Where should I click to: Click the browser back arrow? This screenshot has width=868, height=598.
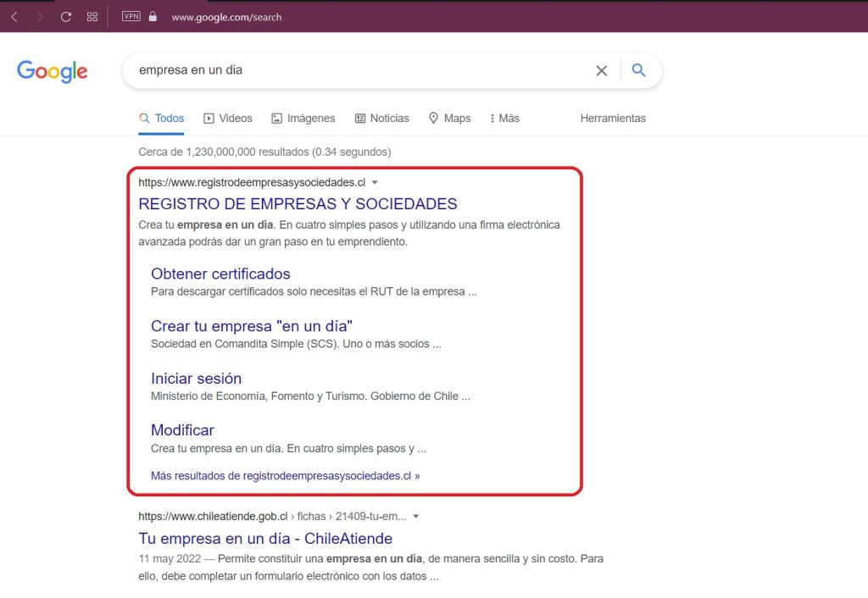[14, 17]
